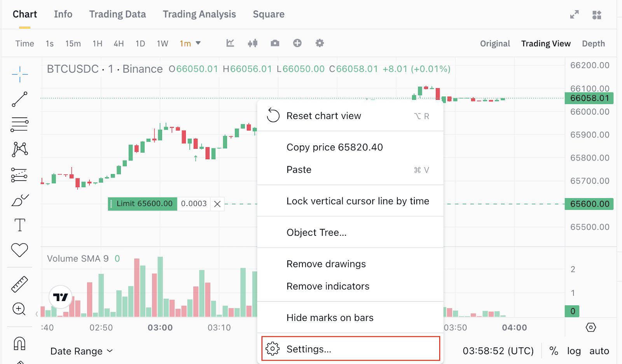Toggle the log scale
The height and width of the screenshot is (364, 622).
[x=574, y=351]
